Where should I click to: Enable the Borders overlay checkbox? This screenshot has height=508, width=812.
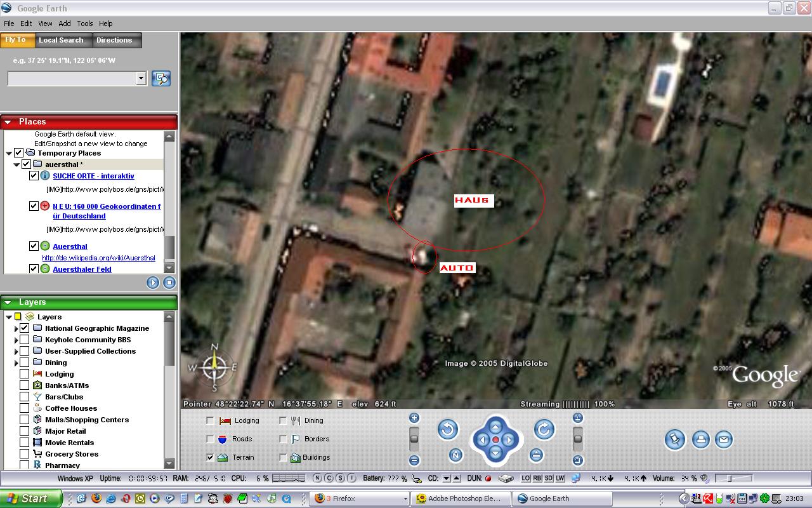point(283,439)
